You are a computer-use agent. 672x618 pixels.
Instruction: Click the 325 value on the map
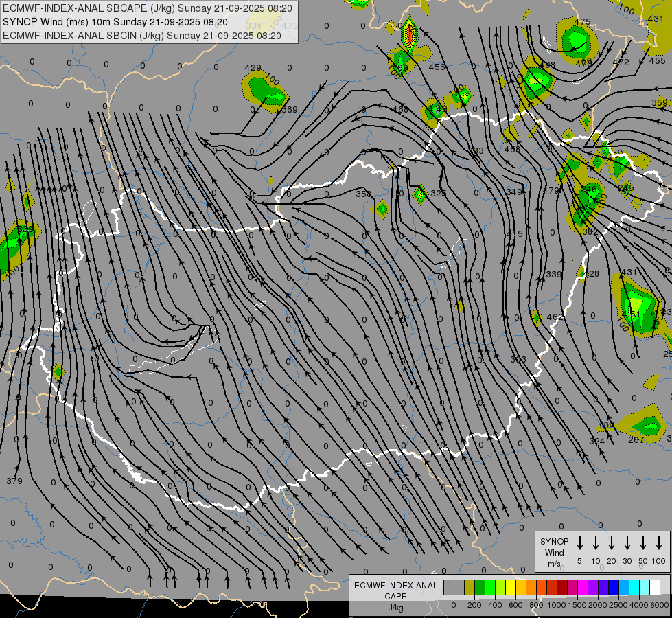pyautogui.click(x=439, y=194)
